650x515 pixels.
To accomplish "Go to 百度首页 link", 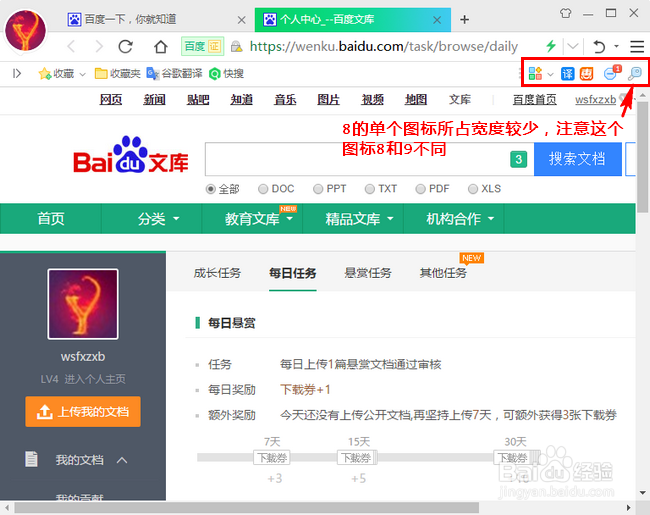I will 534,100.
